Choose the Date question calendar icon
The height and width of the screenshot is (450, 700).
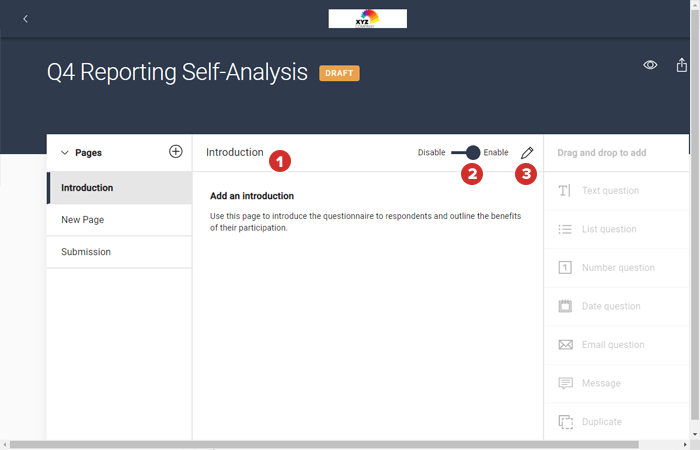click(565, 306)
